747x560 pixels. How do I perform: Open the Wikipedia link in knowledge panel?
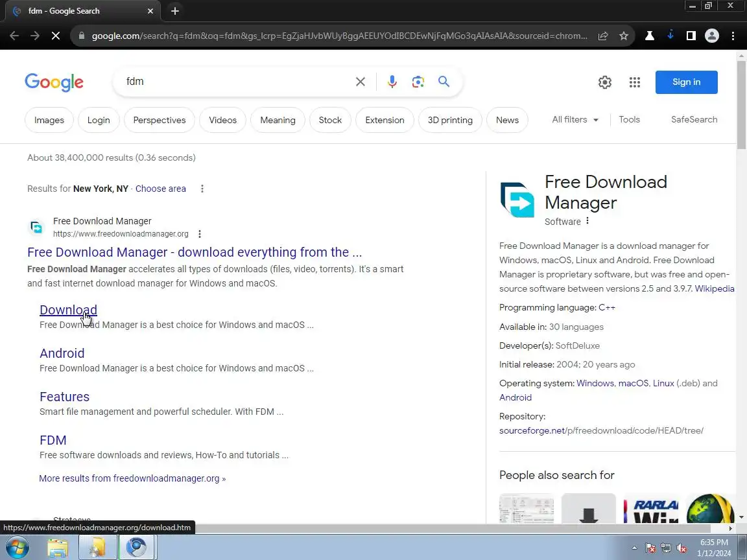click(714, 288)
